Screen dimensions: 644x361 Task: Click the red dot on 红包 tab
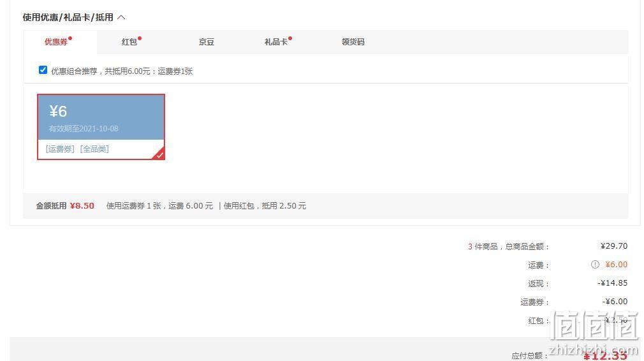coord(140,38)
